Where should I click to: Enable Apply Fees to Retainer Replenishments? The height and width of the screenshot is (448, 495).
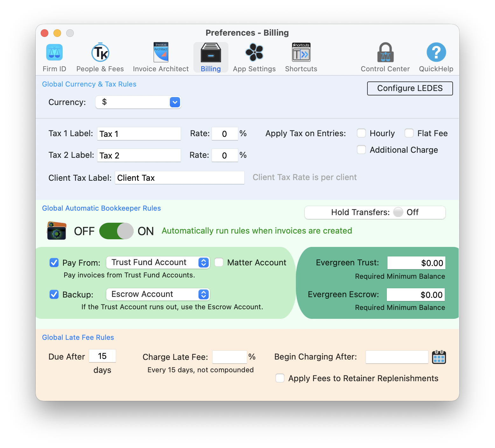(280, 378)
